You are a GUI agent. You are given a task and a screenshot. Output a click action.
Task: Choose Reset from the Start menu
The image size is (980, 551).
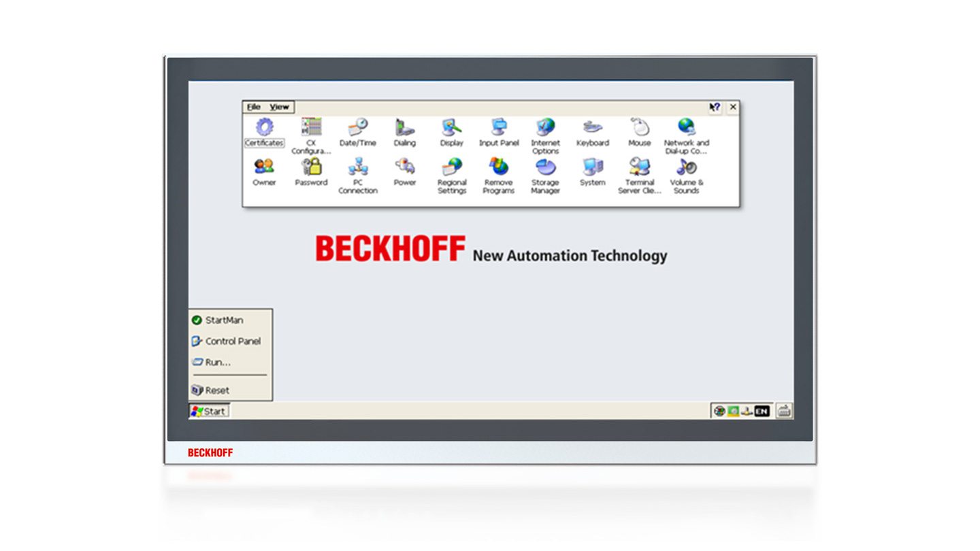point(231,390)
